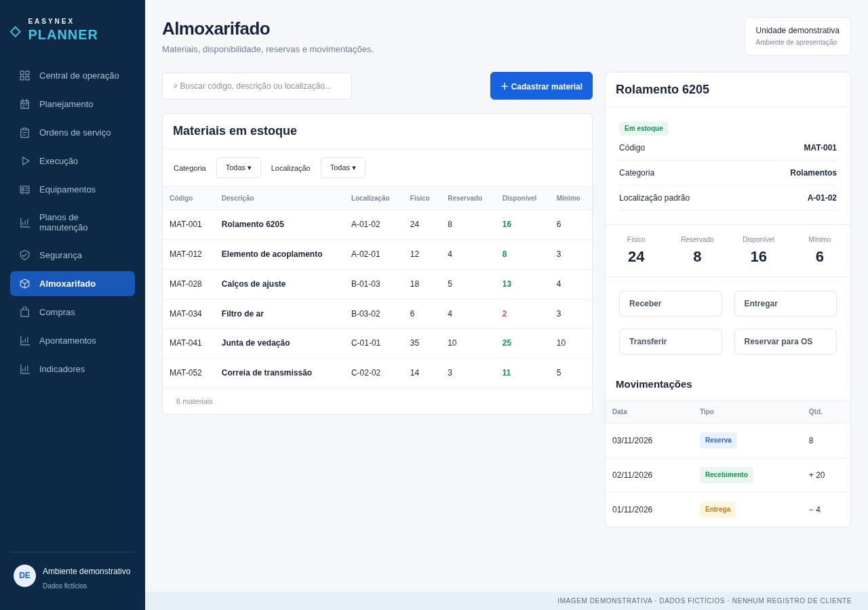Click the MAT-034 code cell
868x610 pixels.
click(x=186, y=314)
